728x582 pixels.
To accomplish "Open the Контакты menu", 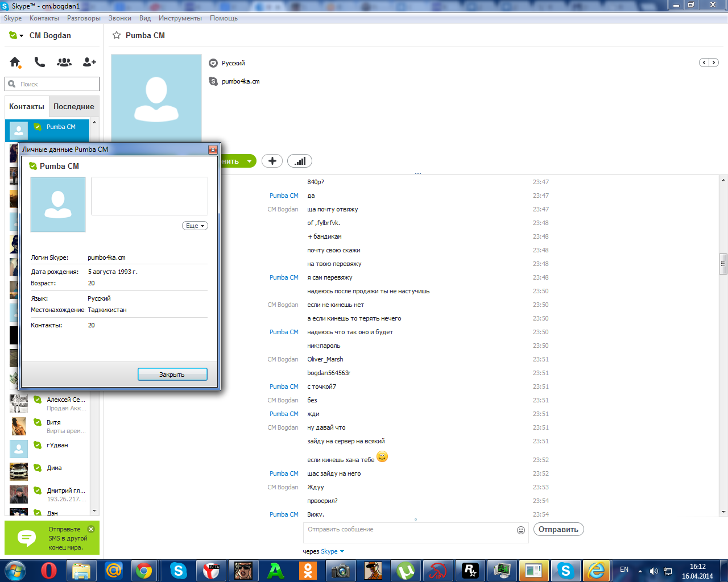I will coord(44,18).
